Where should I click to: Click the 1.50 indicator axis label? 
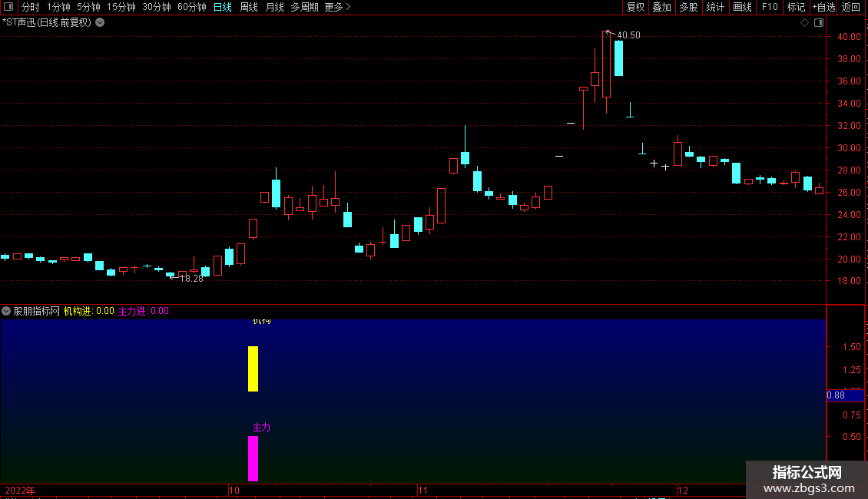(851, 347)
